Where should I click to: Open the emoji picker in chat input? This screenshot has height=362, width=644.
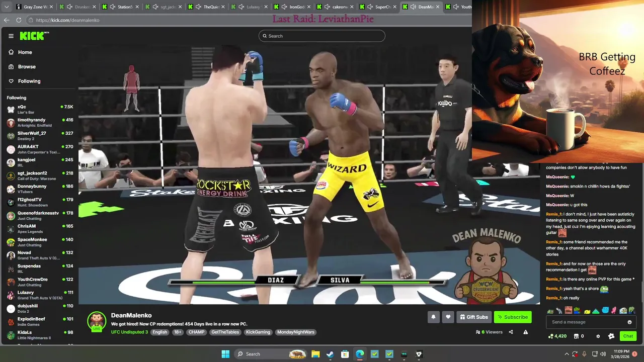[629, 322]
